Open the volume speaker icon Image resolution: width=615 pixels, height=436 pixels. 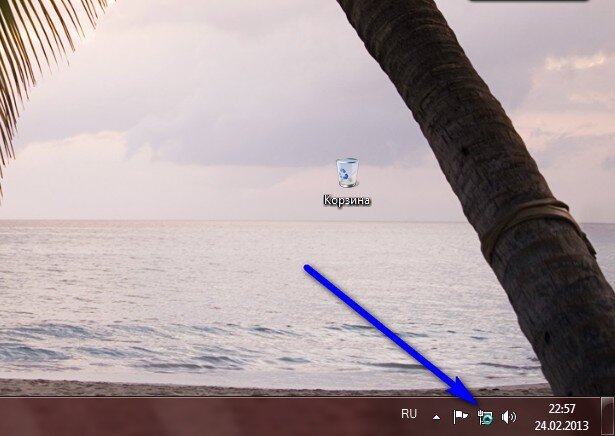pyautogui.click(x=509, y=417)
